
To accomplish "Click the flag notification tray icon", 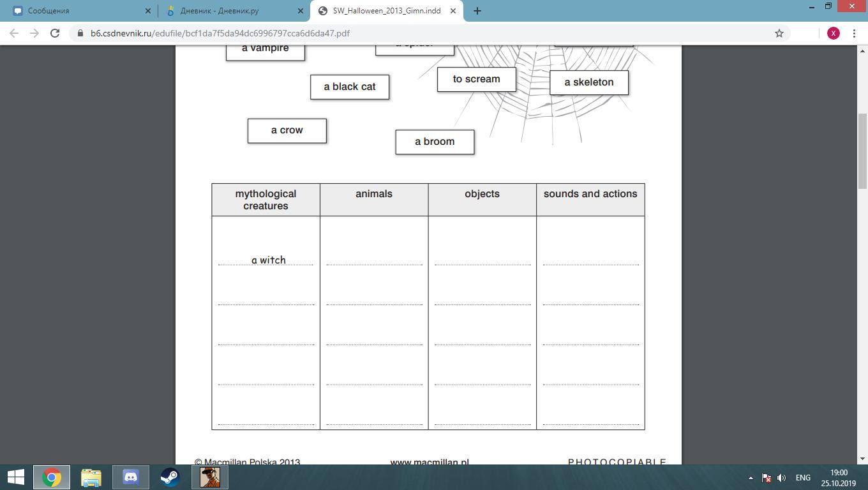I will click(767, 478).
